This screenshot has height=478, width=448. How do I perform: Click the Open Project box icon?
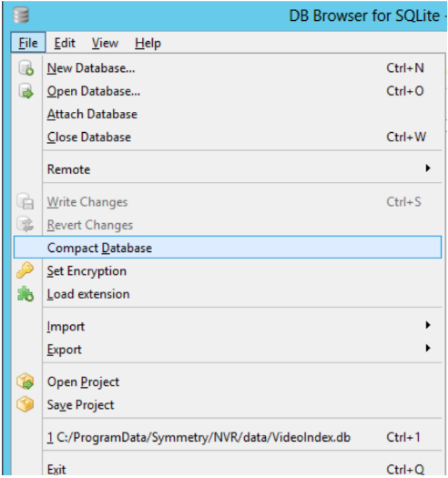click(x=25, y=381)
